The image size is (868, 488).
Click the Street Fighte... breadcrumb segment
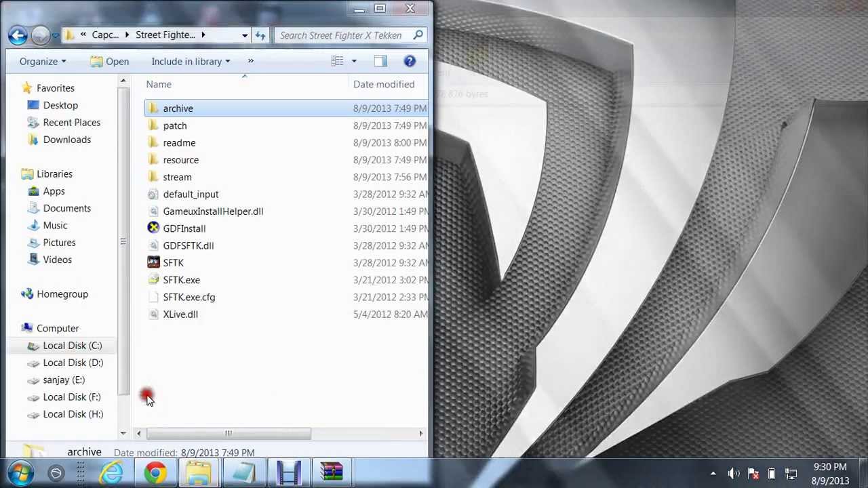(165, 35)
